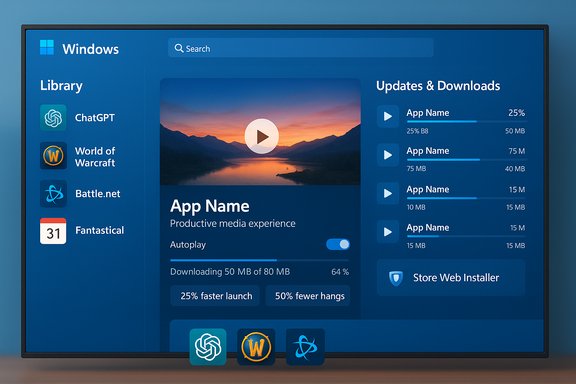Click play button on last download row
Image resolution: width=576 pixels, height=384 pixels.
point(388,232)
